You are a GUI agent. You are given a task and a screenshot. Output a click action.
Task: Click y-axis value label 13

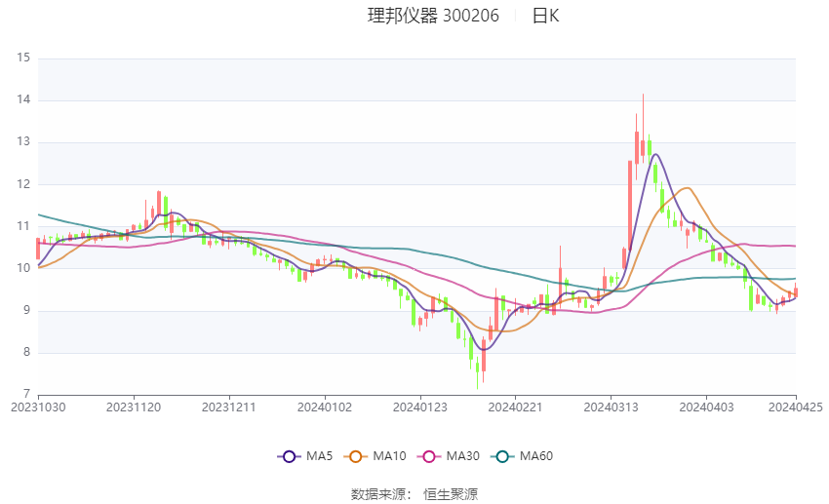tap(23, 141)
